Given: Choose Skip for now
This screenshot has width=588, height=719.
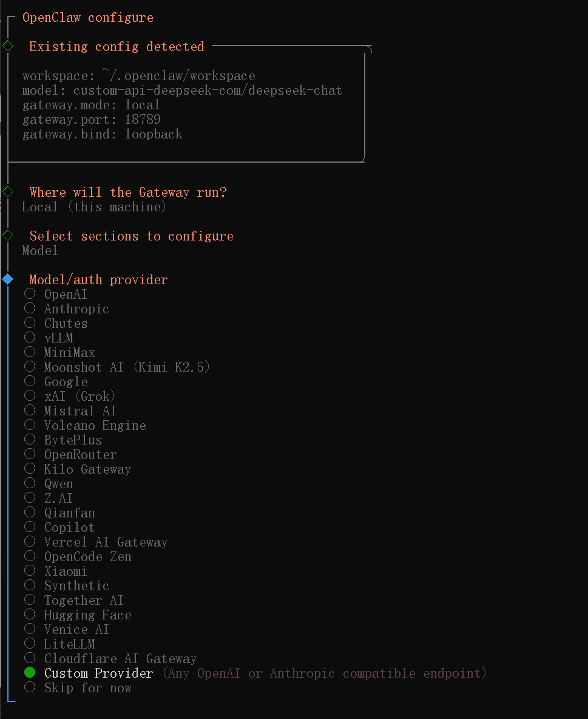Looking at the screenshot, I should click(78, 688).
